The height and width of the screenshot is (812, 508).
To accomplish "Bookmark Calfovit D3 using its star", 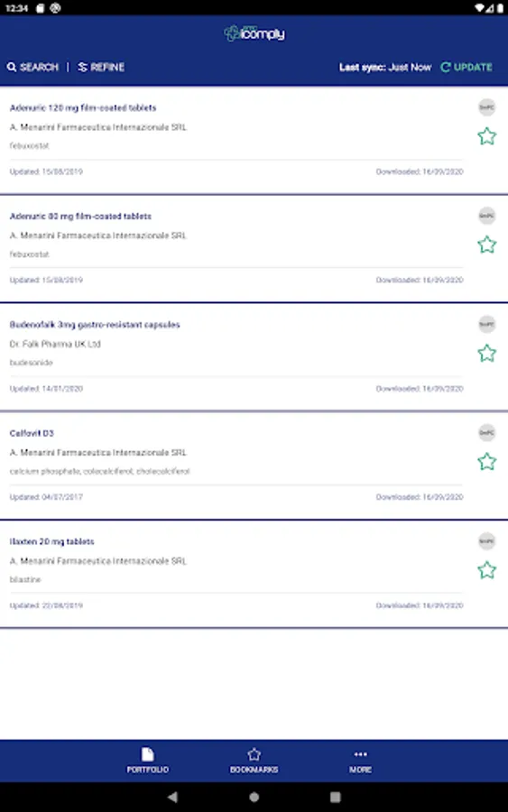I will pyautogui.click(x=486, y=461).
